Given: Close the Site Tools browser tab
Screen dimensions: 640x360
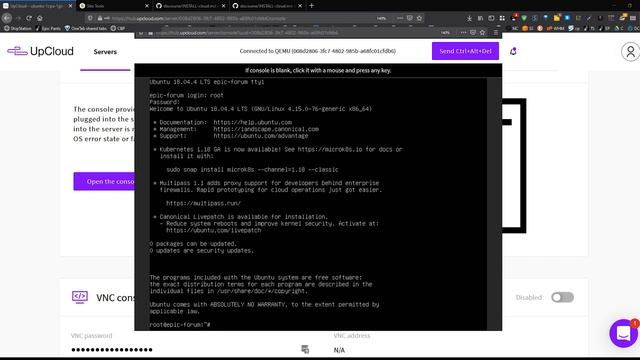Looking at the screenshot, I should [147, 6].
